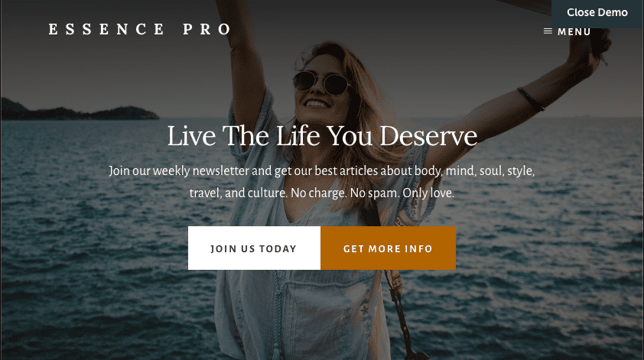Viewport: 644px width, 360px height.
Task: Click the word ESSENCE in the logo
Action: 107,29
